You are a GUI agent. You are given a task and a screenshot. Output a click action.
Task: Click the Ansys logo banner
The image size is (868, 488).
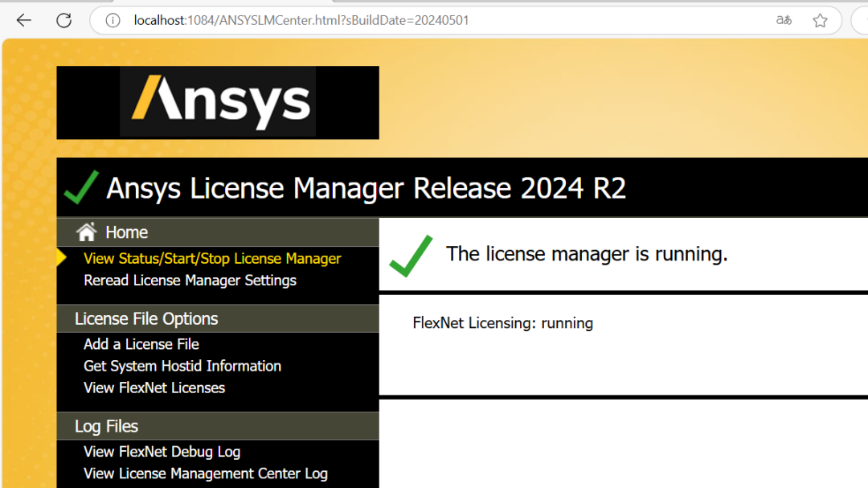pyautogui.click(x=218, y=102)
